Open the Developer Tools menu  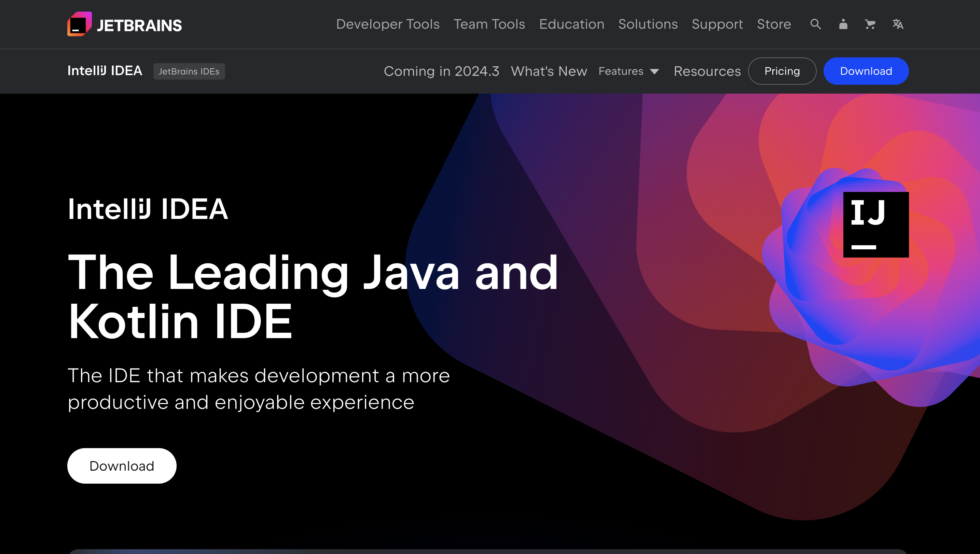388,24
